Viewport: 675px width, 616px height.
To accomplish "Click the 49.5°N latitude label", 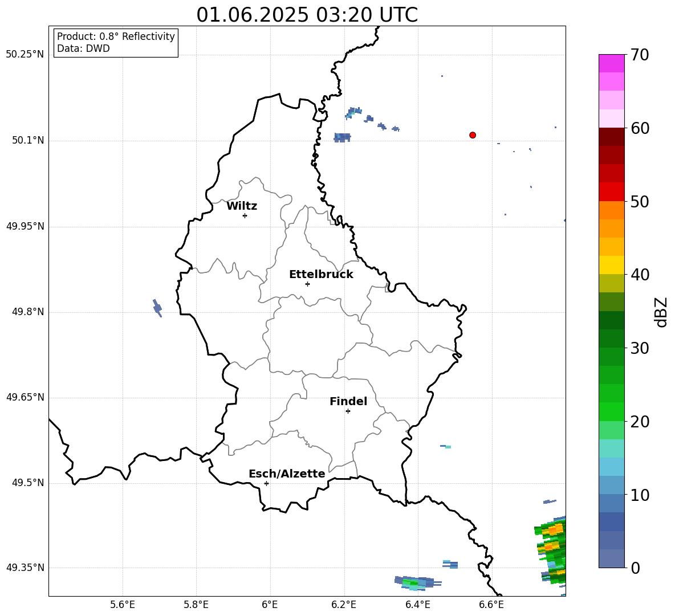I will (28, 483).
